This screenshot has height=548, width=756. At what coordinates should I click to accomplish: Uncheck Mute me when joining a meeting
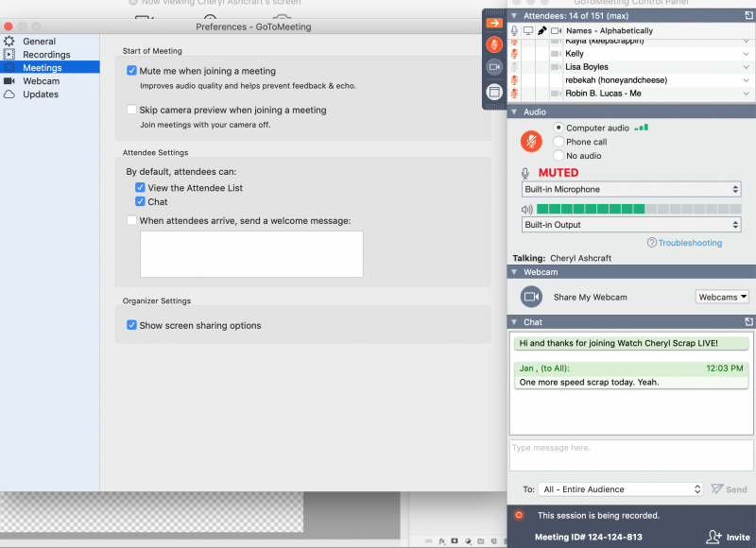[131, 70]
